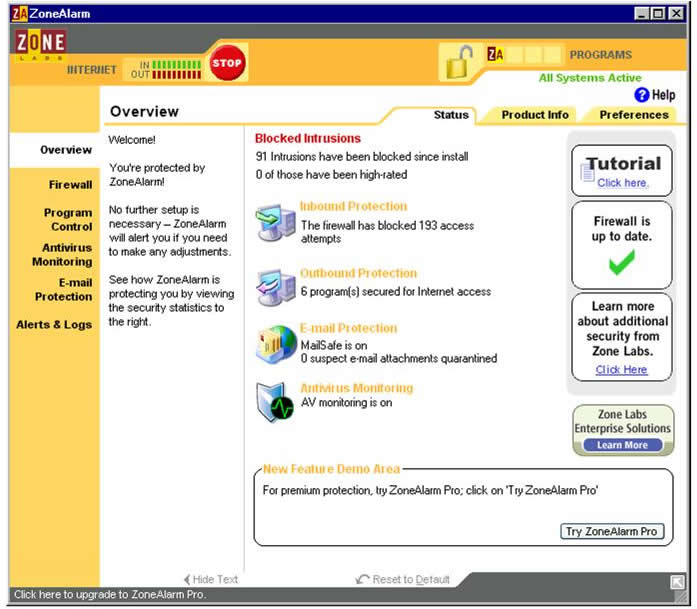Maximize the ZoneAlarm window
Screen dimensions: 697x609
coord(658,14)
